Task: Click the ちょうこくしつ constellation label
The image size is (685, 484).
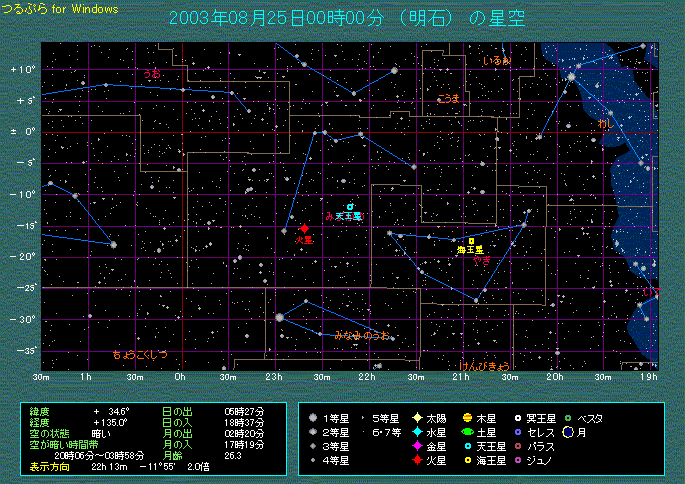Action: pyautogui.click(x=140, y=355)
